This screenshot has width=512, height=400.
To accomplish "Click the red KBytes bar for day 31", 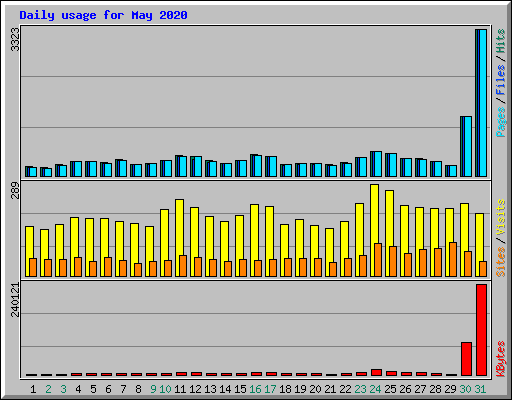I will point(482,330).
